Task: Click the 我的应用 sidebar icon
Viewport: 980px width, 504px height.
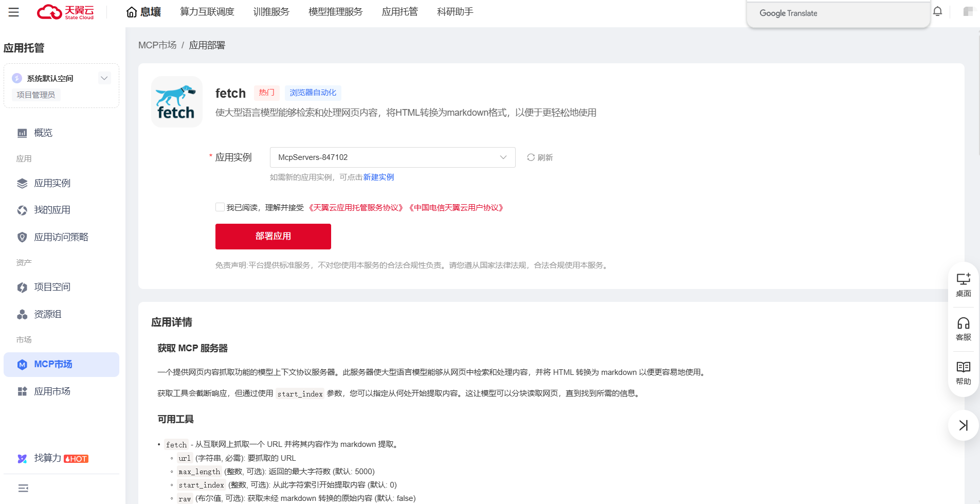Action: (x=22, y=210)
